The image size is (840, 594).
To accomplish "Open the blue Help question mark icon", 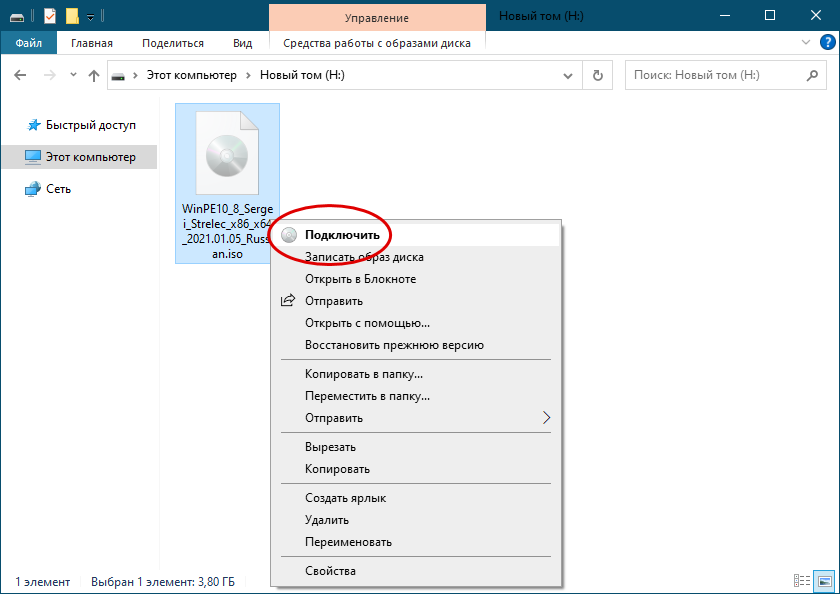I will click(828, 42).
